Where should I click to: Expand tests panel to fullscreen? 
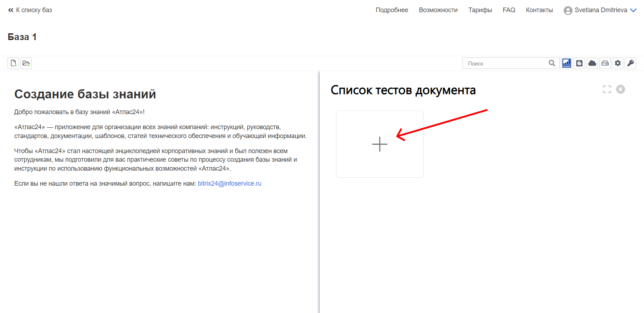(607, 89)
